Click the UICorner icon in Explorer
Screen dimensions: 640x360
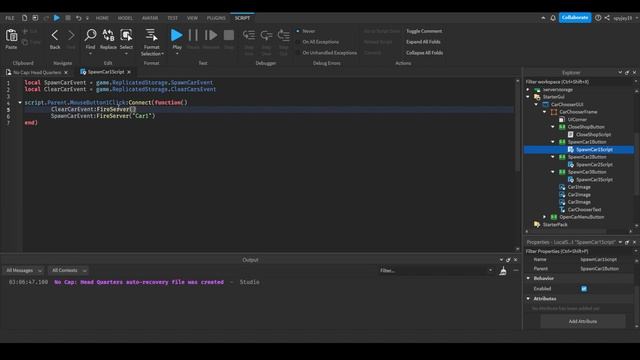pos(562,120)
